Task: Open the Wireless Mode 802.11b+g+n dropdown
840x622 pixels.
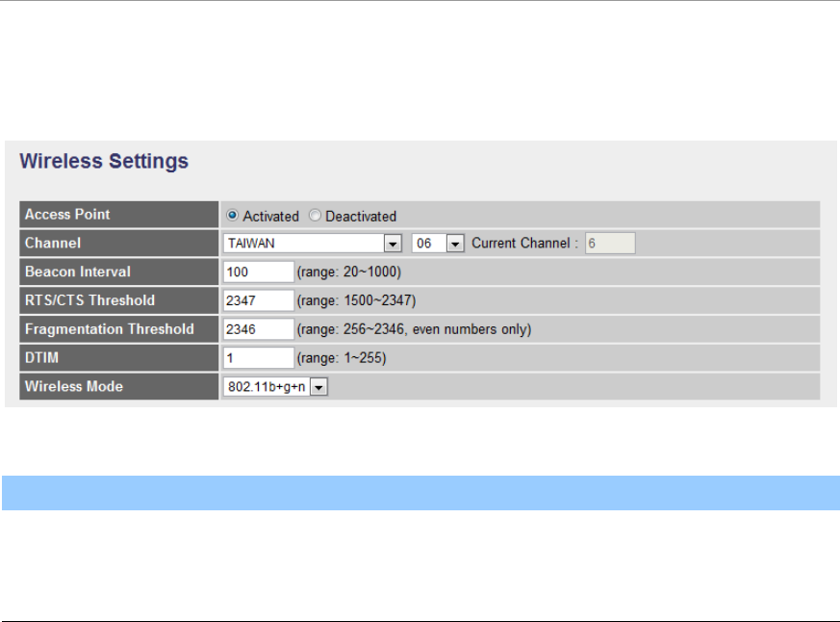Action: coord(275,387)
